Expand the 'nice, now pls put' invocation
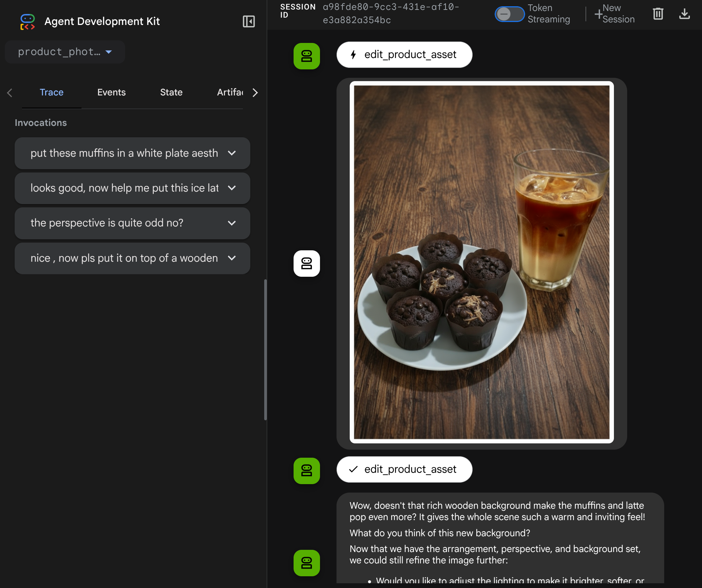This screenshot has width=702, height=588. tap(232, 258)
